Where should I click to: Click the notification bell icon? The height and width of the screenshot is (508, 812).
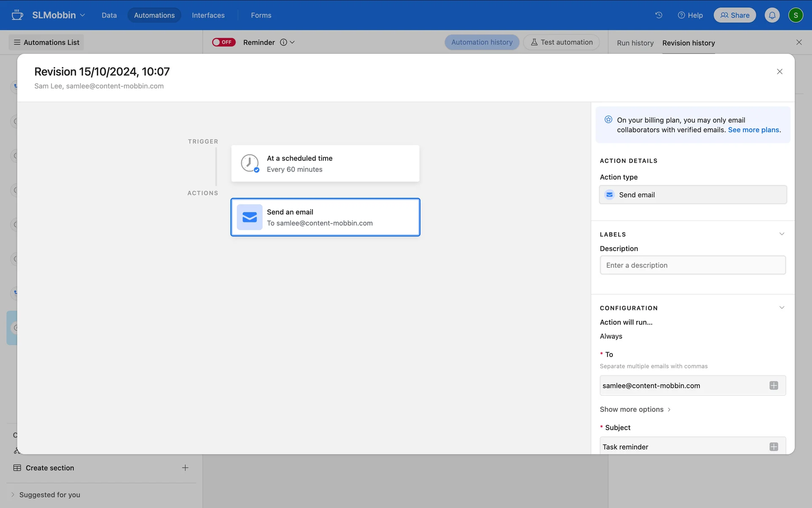click(772, 15)
